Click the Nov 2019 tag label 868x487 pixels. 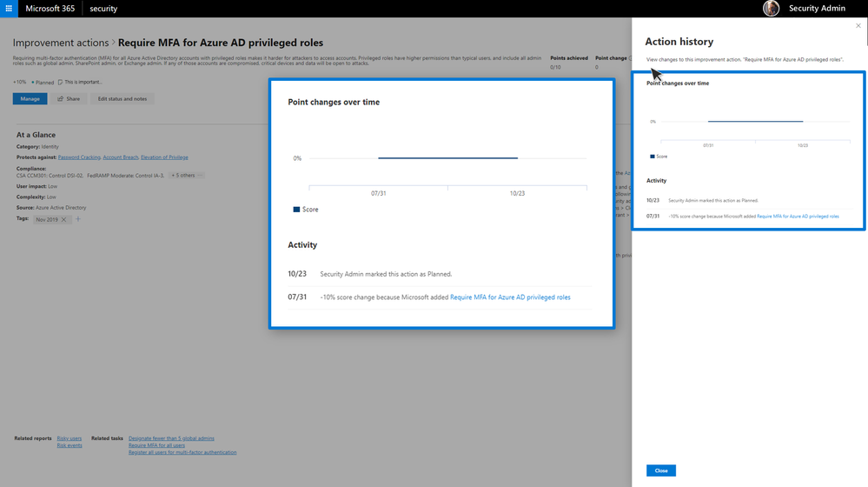pyautogui.click(x=47, y=220)
